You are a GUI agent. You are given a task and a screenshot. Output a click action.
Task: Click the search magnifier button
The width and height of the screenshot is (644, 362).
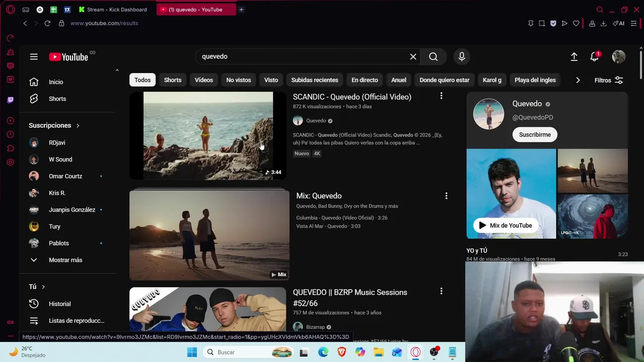click(433, 57)
